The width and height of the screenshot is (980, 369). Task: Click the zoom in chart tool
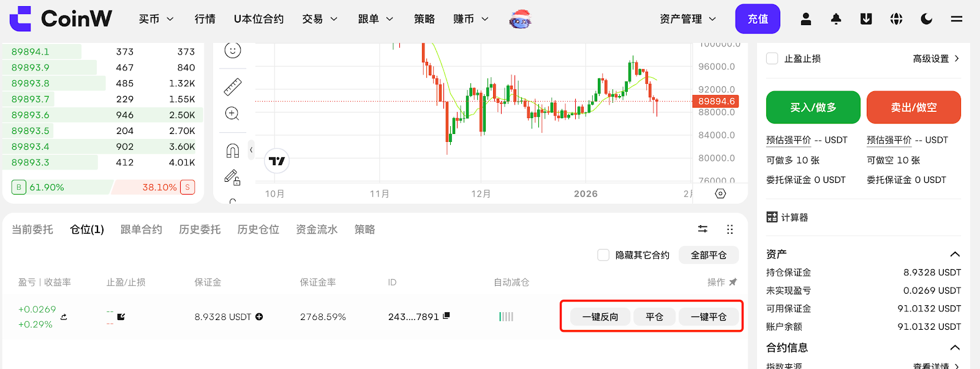tap(232, 113)
